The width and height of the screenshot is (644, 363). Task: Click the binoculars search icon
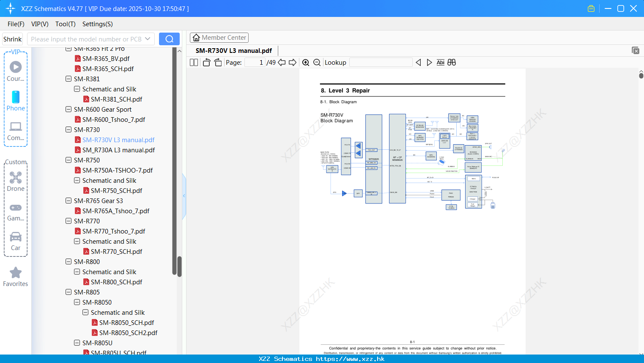pyautogui.click(x=452, y=62)
